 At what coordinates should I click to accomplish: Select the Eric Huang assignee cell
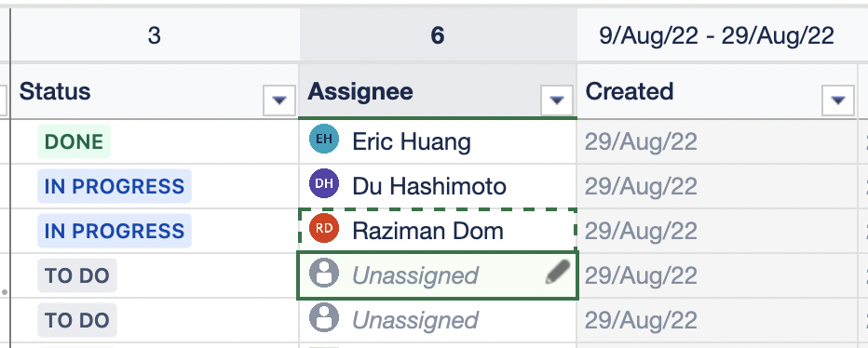(x=438, y=141)
